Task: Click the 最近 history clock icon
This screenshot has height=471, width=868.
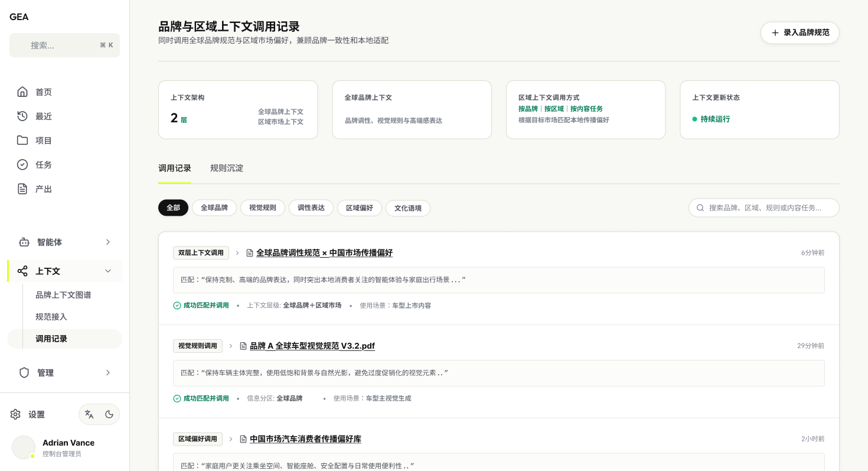Action: click(x=22, y=116)
